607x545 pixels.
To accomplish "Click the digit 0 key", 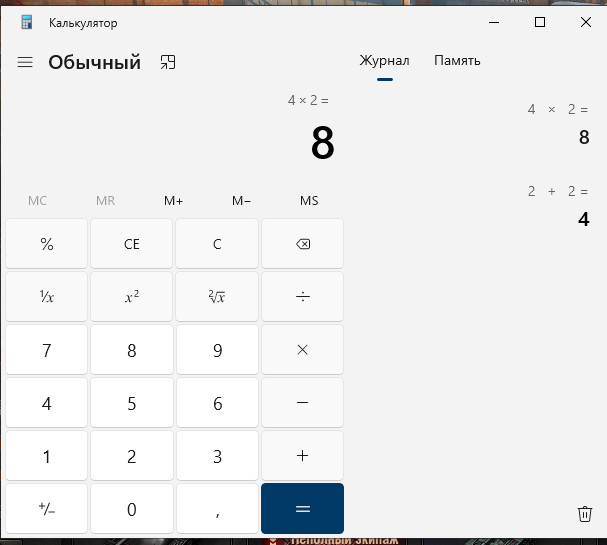I will coord(132,509).
